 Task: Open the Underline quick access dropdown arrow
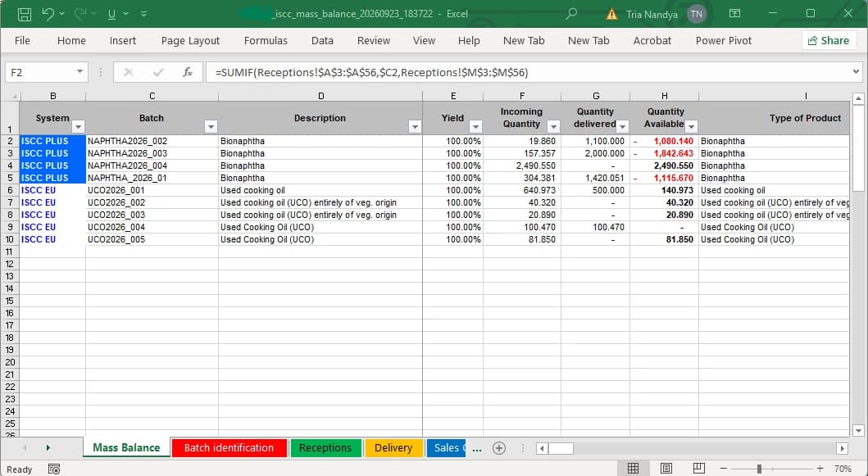point(126,14)
